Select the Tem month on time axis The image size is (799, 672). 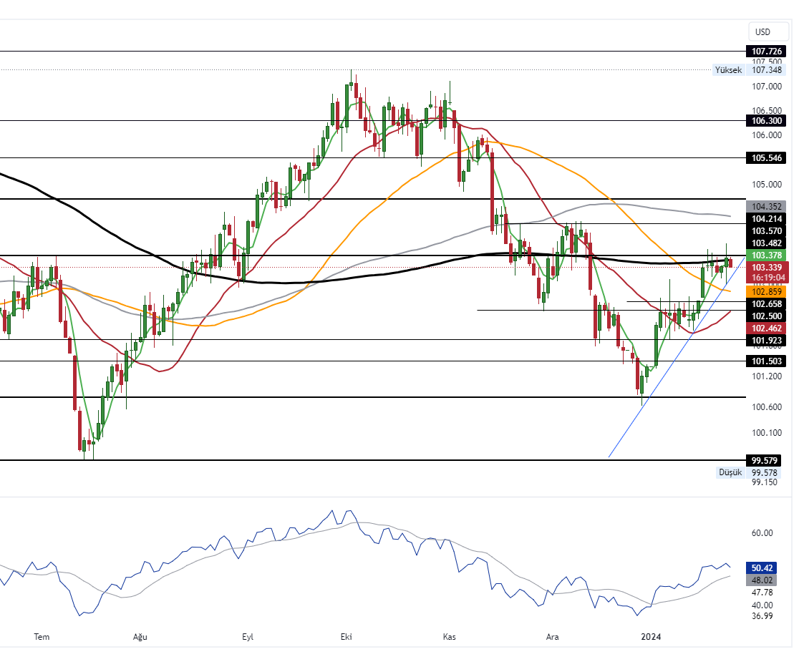[42, 637]
